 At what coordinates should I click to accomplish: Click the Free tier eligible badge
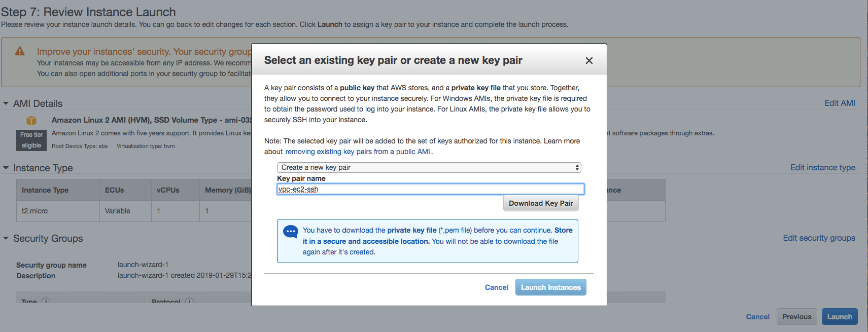tap(31, 140)
